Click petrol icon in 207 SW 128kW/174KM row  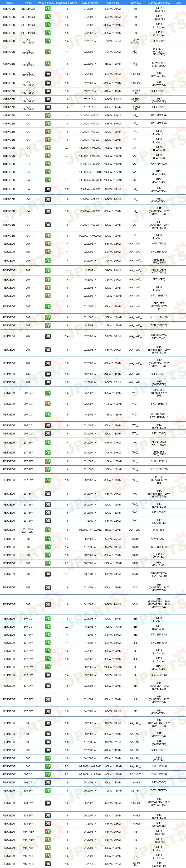coord(48,469)
